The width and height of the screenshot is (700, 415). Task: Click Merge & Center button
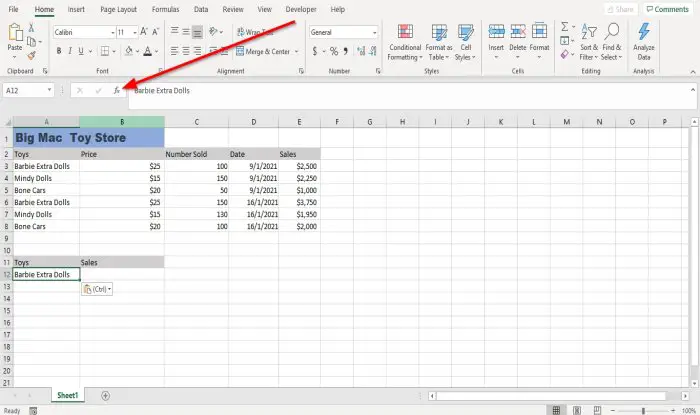point(263,51)
